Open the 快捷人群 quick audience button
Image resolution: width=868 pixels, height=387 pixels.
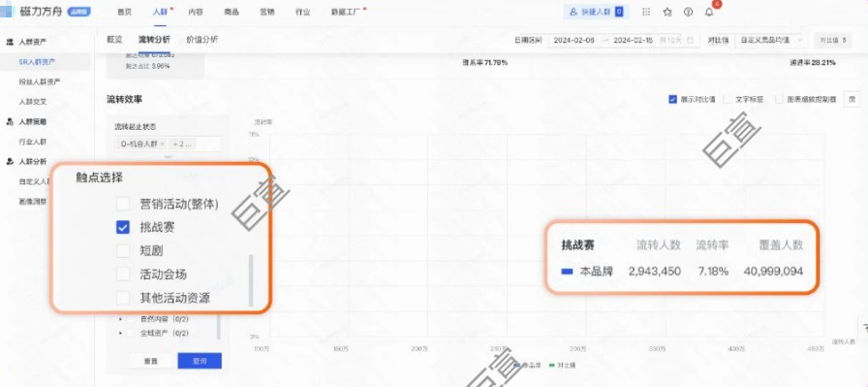coord(596,12)
